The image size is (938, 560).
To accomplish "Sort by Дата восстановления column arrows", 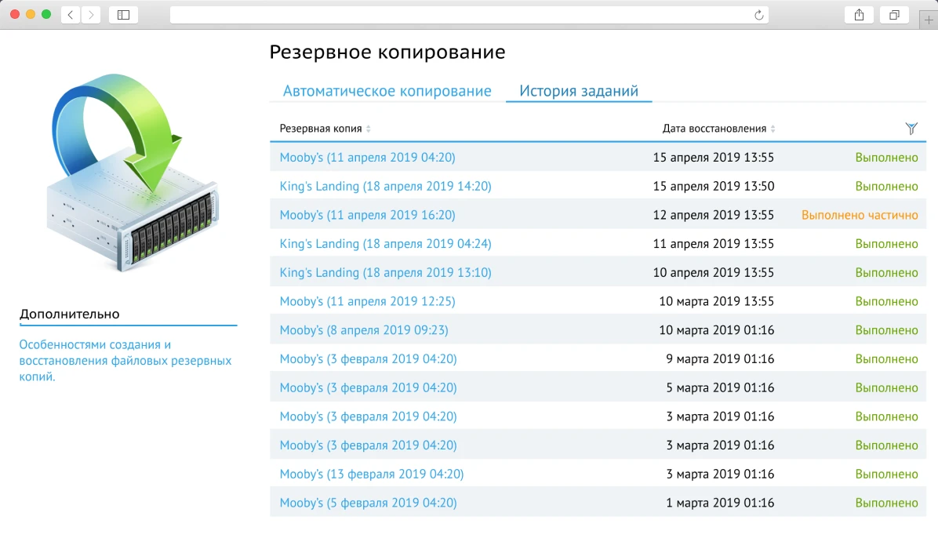I will [x=773, y=129].
